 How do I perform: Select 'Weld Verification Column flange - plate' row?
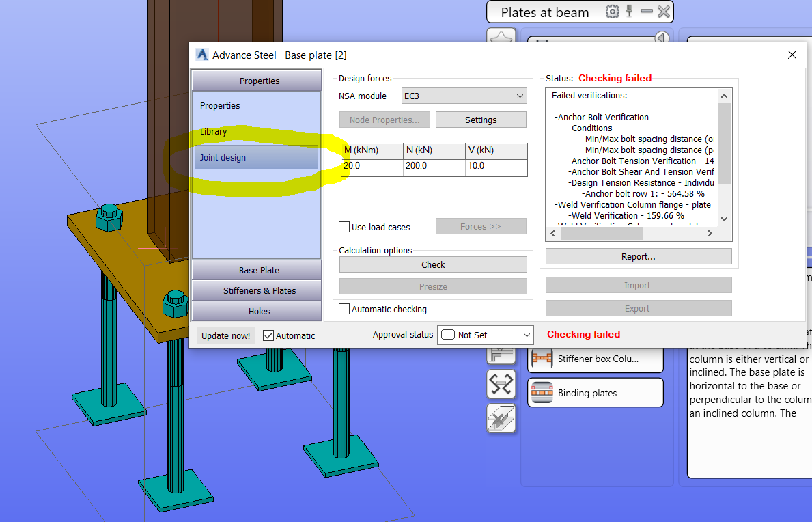[633, 204]
